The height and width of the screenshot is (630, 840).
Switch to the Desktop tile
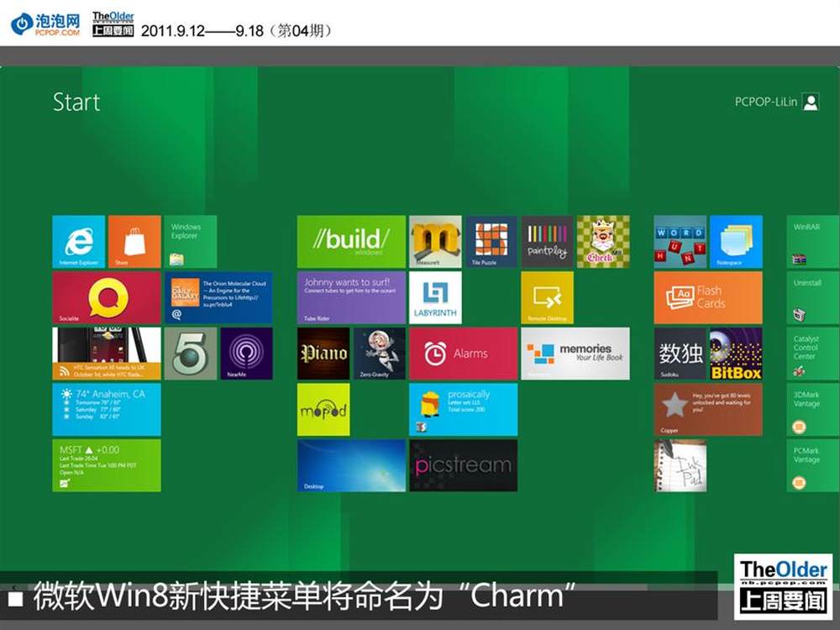coord(351,465)
